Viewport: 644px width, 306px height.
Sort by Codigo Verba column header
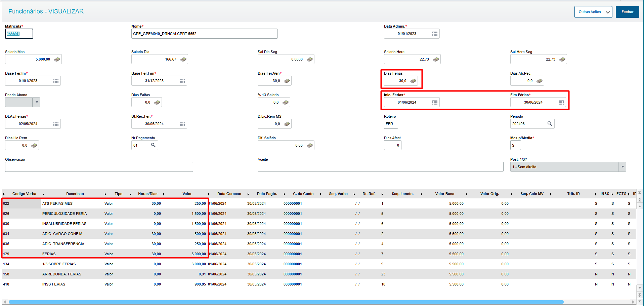coord(24,194)
